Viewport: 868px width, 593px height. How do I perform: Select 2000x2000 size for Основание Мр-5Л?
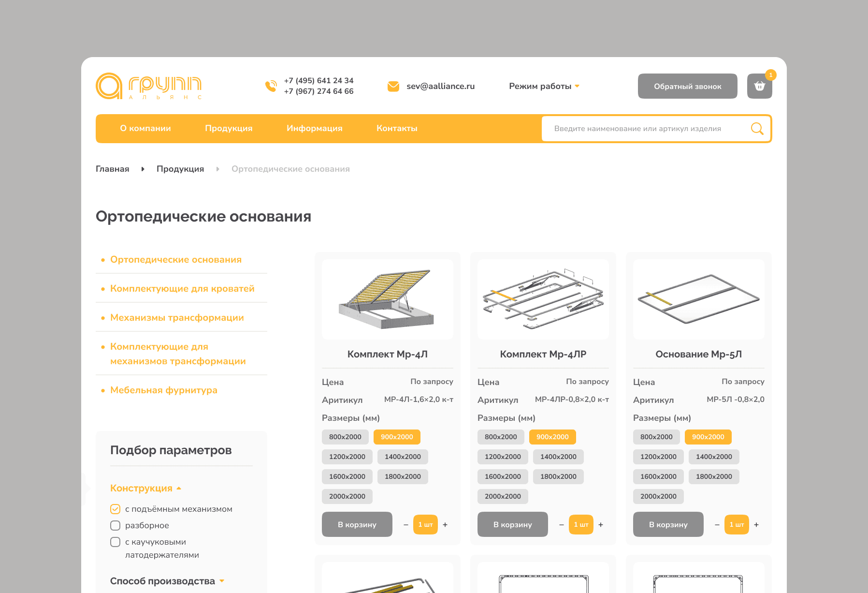tap(658, 496)
